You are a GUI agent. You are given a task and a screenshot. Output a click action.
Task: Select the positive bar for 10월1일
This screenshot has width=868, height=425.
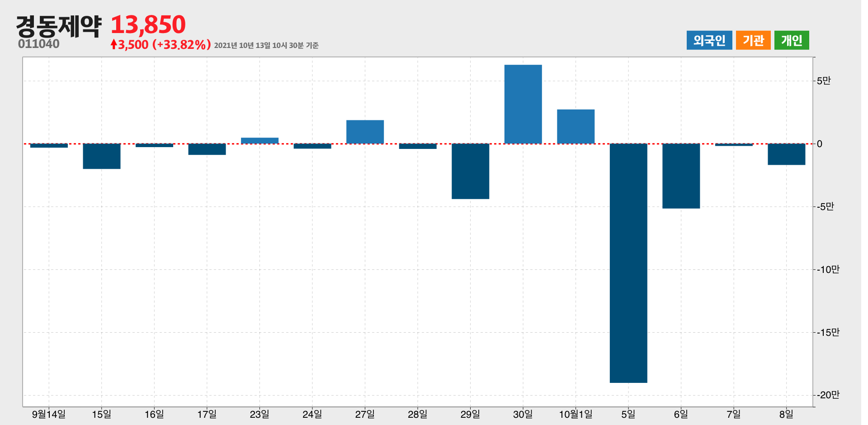point(576,127)
